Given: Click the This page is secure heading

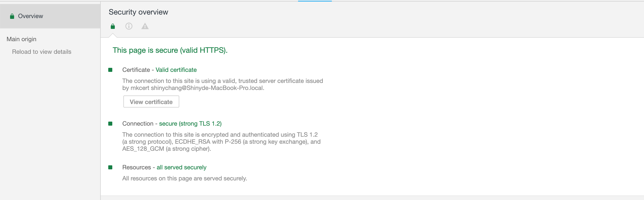Looking at the screenshot, I should (x=170, y=50).
